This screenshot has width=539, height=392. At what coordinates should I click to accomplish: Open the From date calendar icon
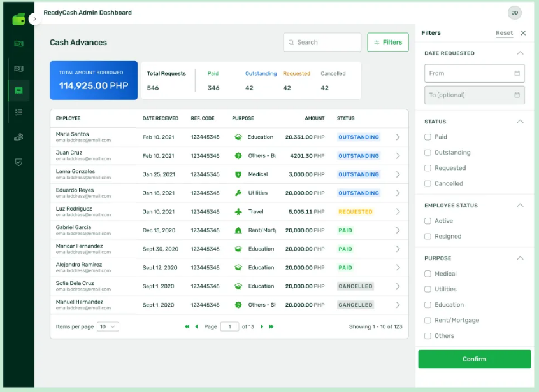pos(517,73)
